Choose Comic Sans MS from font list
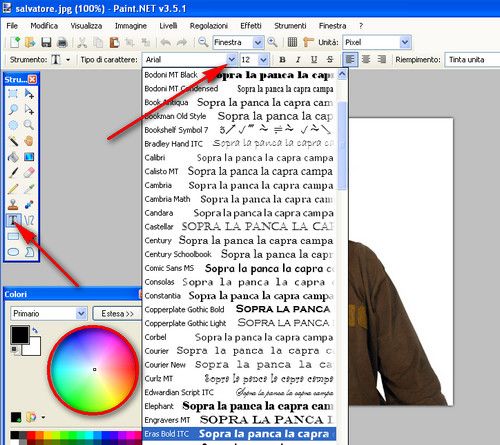 (239, 268)
